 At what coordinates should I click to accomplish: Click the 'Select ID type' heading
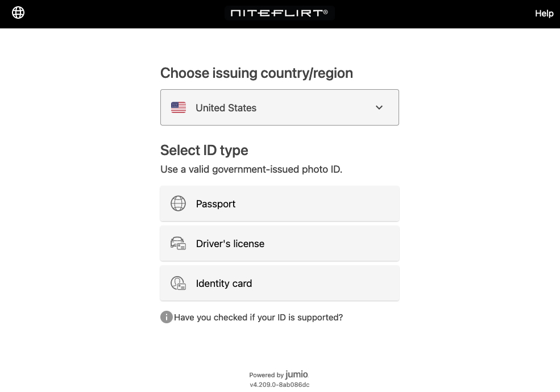pyautogui.click(x=204, y=151)
